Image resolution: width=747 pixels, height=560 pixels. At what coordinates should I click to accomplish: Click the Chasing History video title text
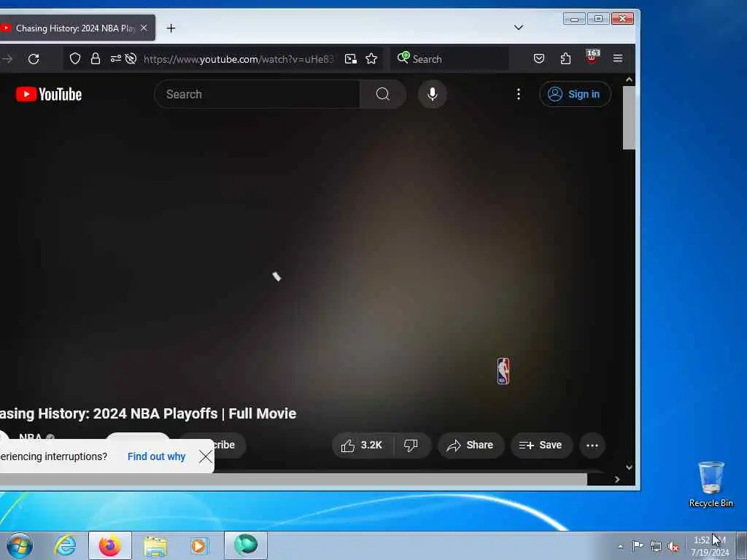[147, 413]
